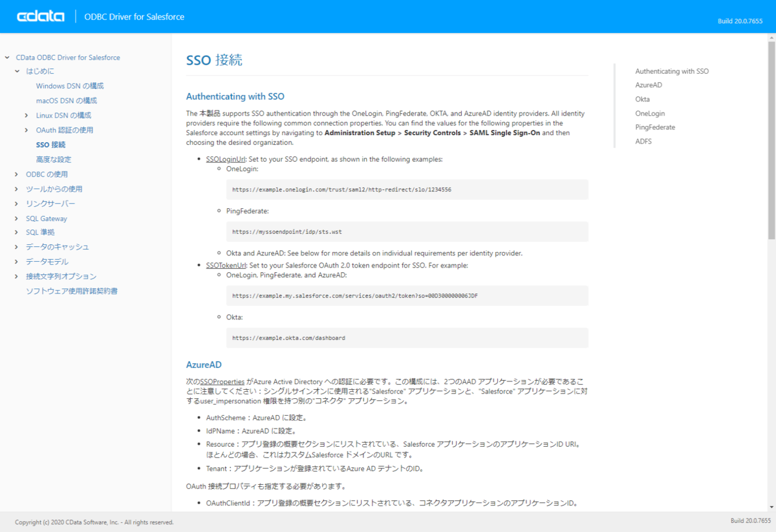This screenshot has width=776, height=532.
Task: Open ODBC の使用 section
Action: [x=47, y=174]
